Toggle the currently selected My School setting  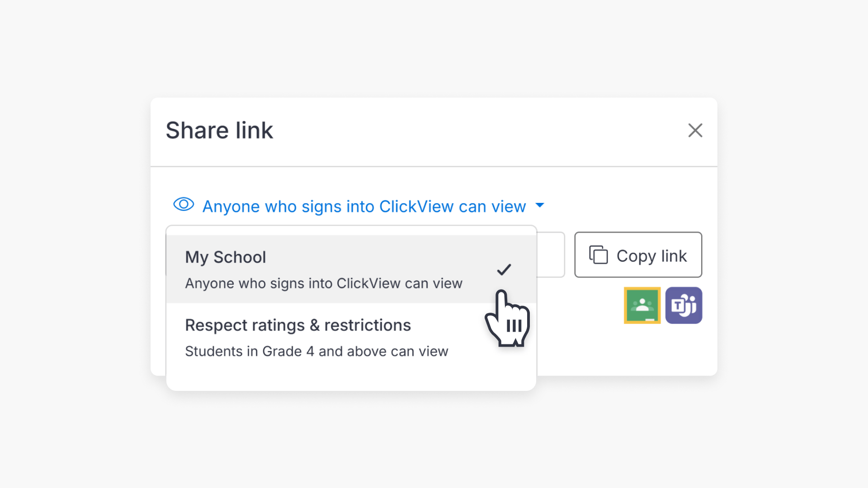coord(271,269)
